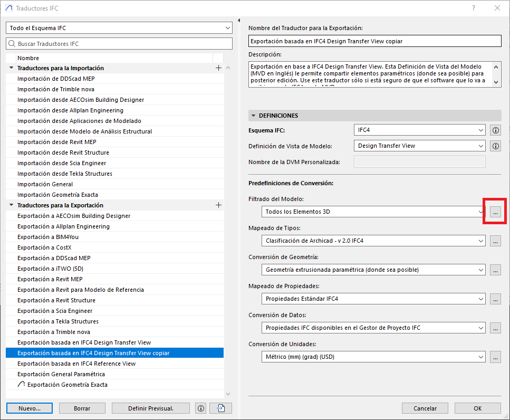Click the info icon next to Esquema IFC

(x=495, y=130)
